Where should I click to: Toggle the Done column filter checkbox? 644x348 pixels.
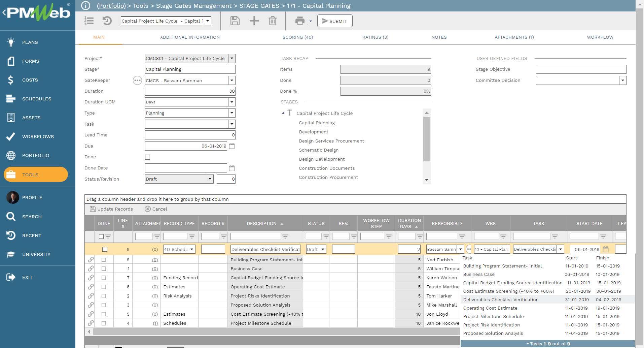click(x=101, y=236)
